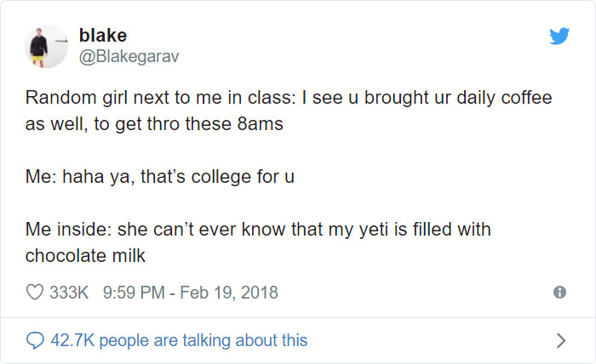
Task: Click the 9:59 PM - Feb 19, 2018 timestamp
Action: [190, 293]
